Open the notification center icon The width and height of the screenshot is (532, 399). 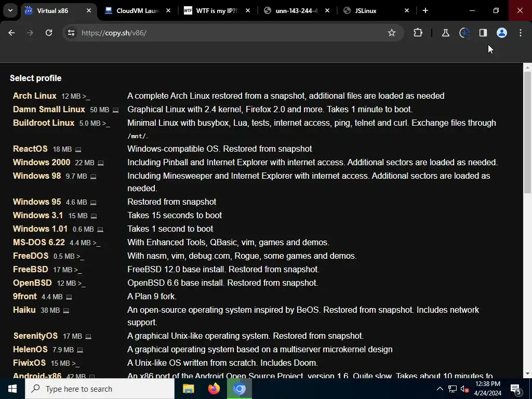[x=516, y=389]
